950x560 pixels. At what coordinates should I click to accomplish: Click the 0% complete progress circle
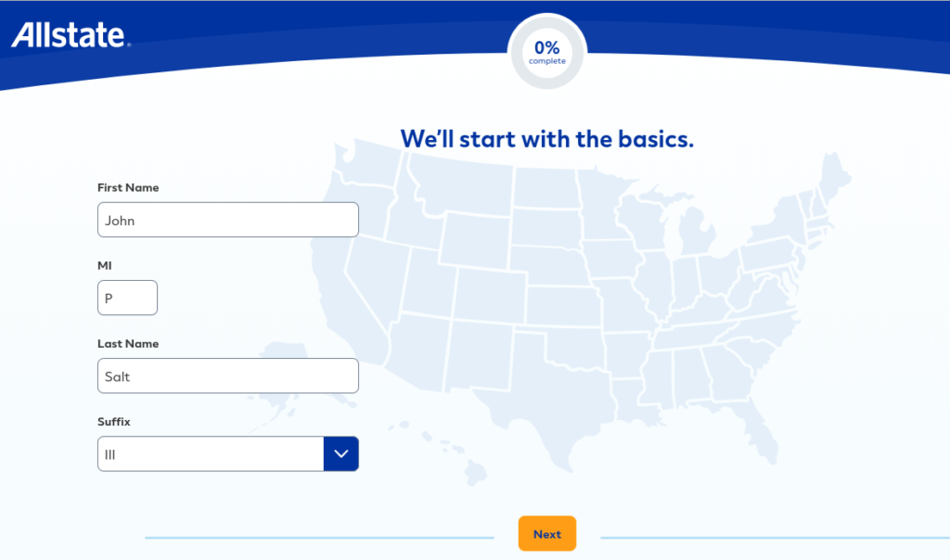pos(546,51)
